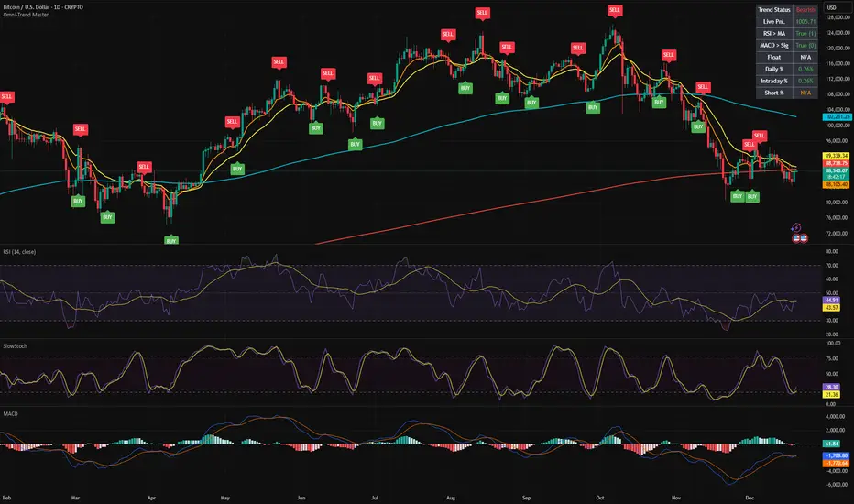Click the Bearish trend value cell

coord(805,10)
